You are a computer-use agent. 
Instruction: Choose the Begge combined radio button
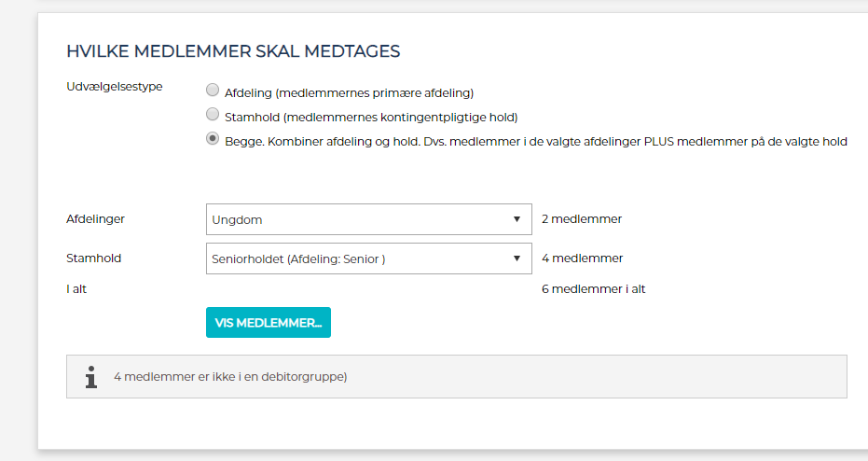tap(213, 140)
